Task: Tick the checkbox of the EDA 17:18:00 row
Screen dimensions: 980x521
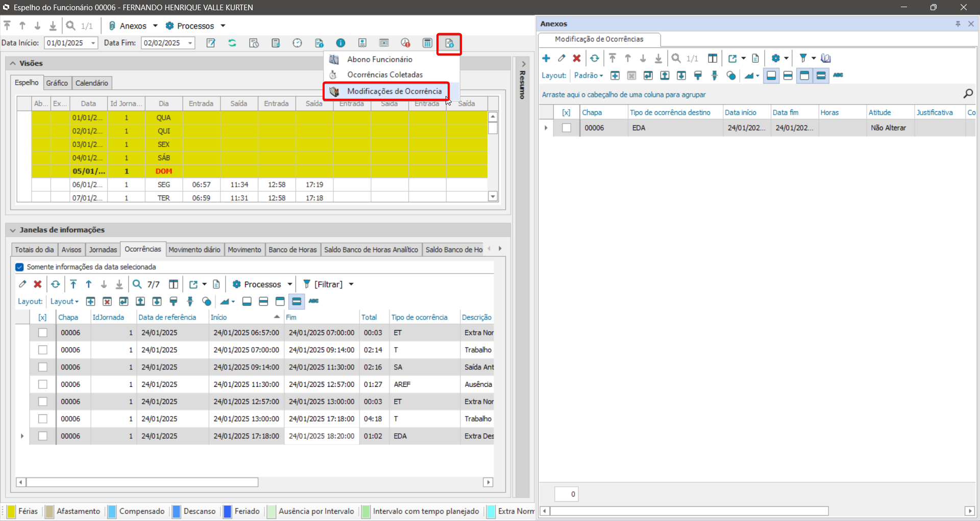Action: point(43,436)
